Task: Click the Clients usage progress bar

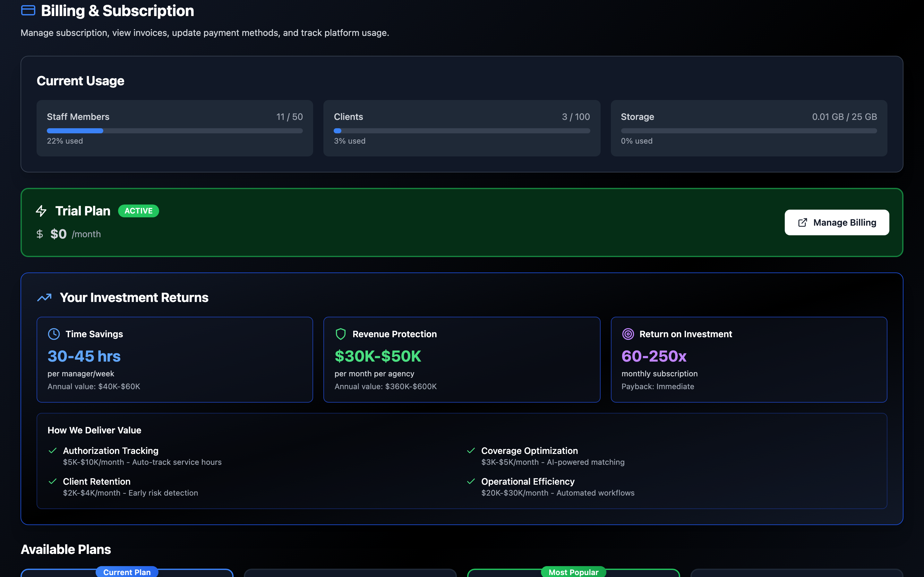Action: [x=462, y=131]
